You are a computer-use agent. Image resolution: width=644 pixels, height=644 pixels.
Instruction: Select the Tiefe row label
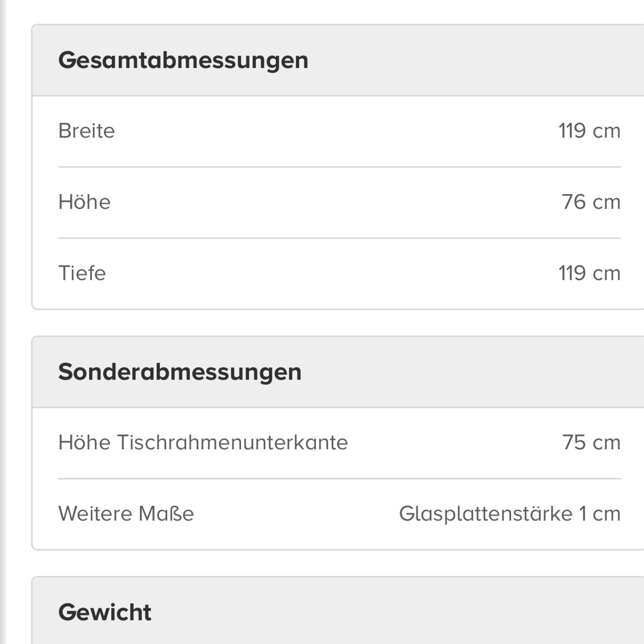[x=82, y=273]
